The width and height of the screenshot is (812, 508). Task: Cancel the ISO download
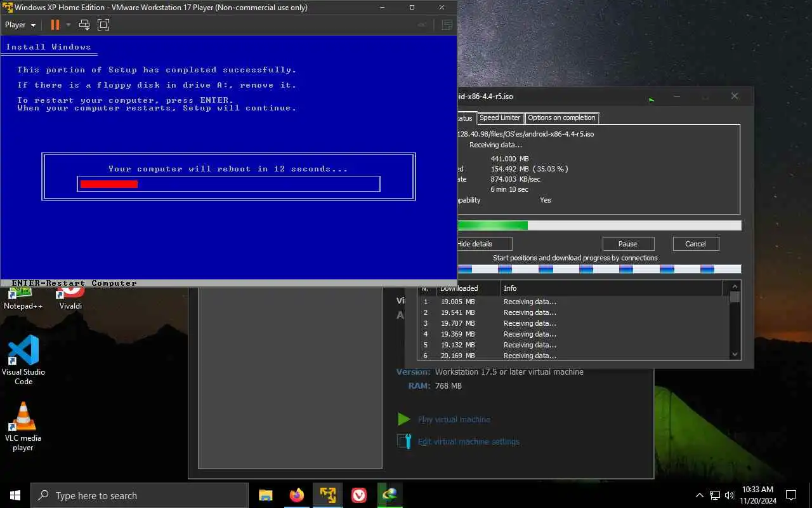click(695, 244)
